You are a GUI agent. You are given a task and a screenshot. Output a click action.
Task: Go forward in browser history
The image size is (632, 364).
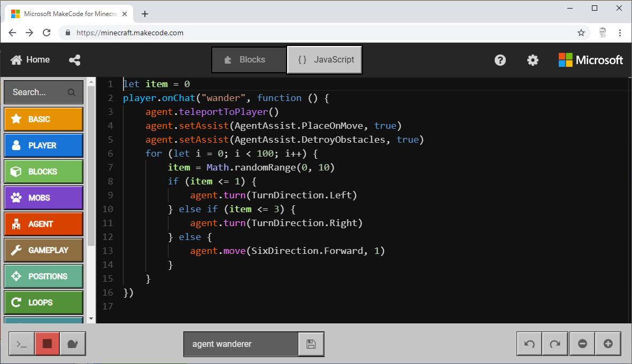tap(29, 33)
